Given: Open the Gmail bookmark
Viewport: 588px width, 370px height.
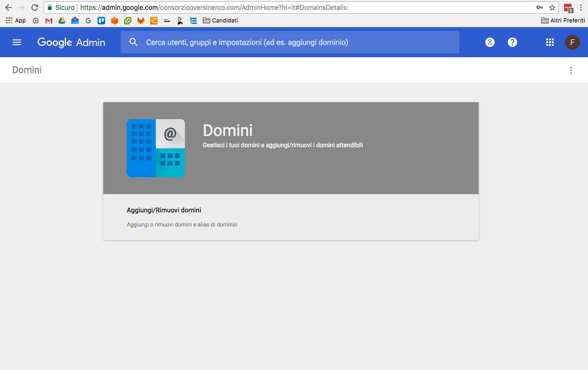Looking at the screenshot, I should coord(49,21).
